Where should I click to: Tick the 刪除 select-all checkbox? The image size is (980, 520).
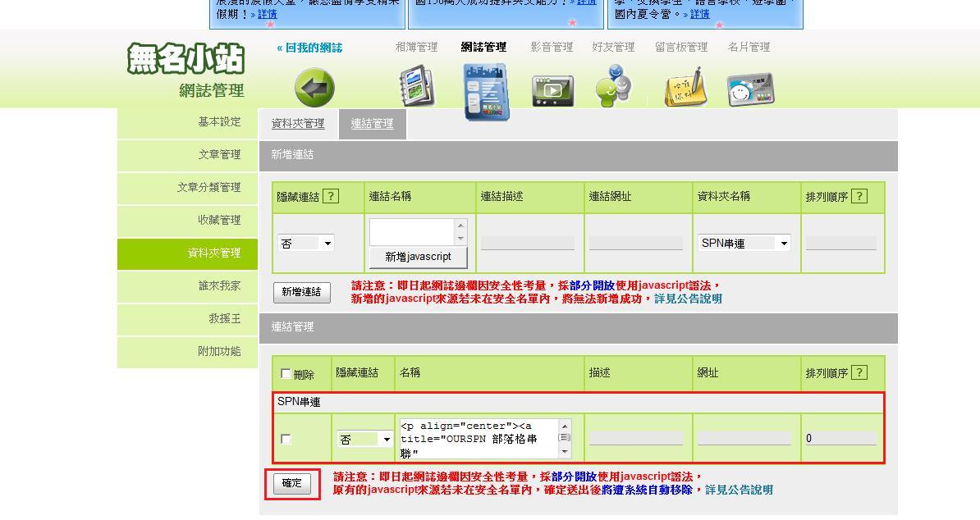point(286,373)
